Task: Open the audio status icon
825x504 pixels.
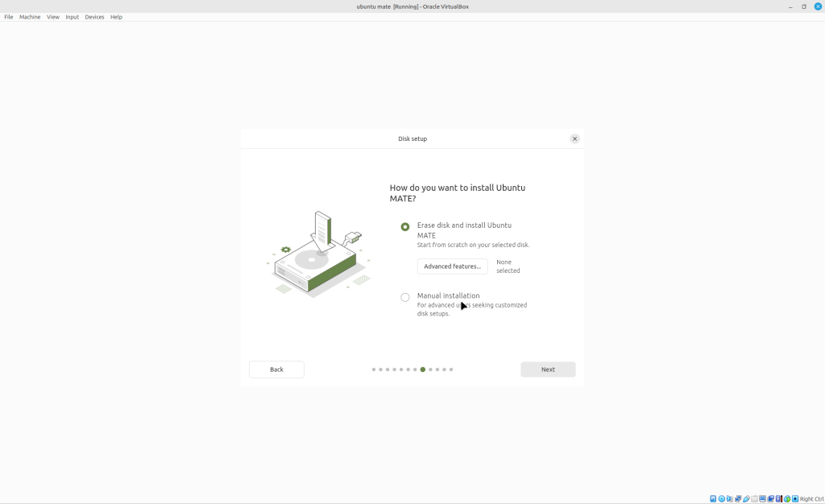Action: click(x=730, y=498)
